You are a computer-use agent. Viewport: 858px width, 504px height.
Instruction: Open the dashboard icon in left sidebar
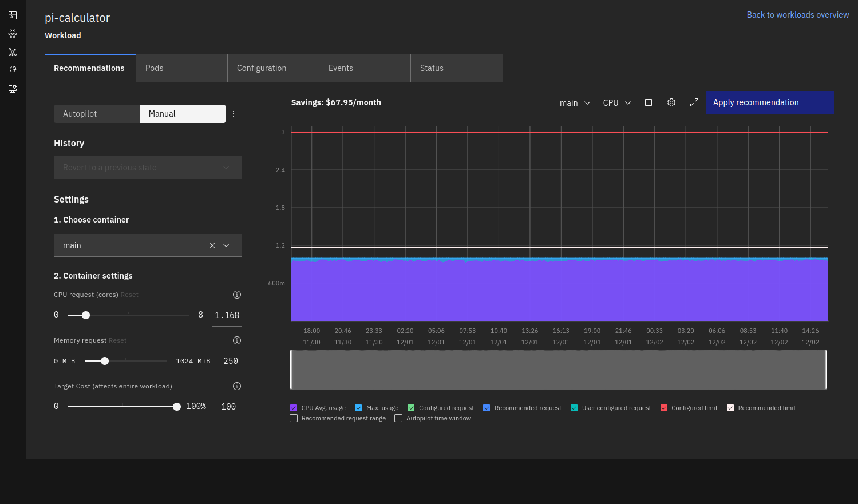[13, 15]
